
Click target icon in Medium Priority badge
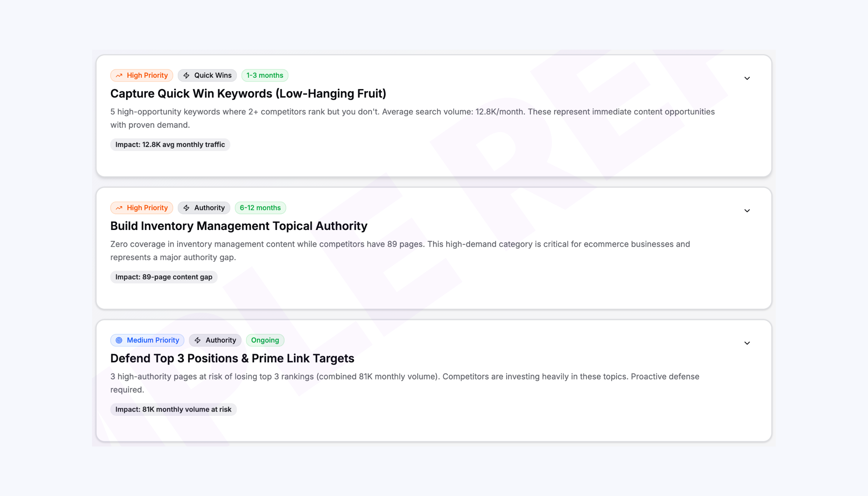[119, 340]
